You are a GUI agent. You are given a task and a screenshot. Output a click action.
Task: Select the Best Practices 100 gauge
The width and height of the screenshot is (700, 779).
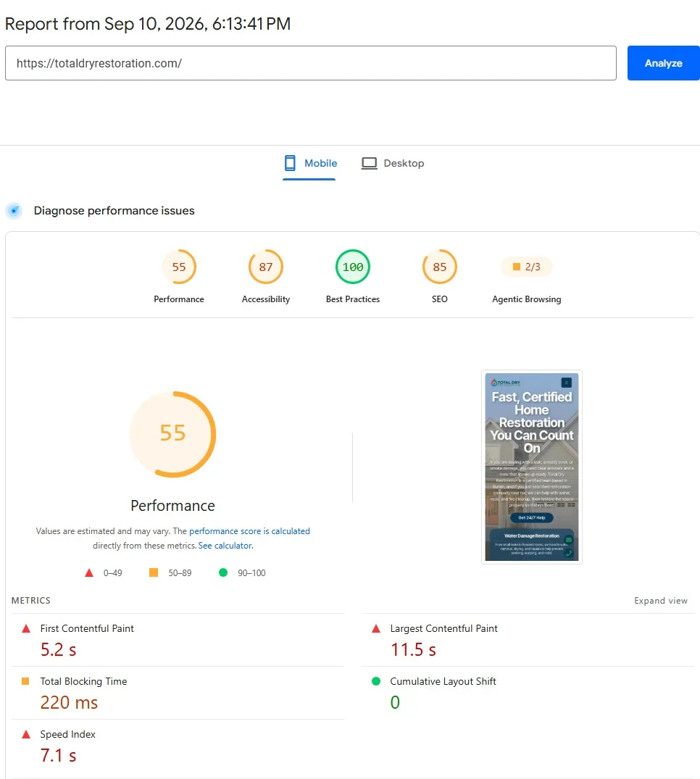353,267
